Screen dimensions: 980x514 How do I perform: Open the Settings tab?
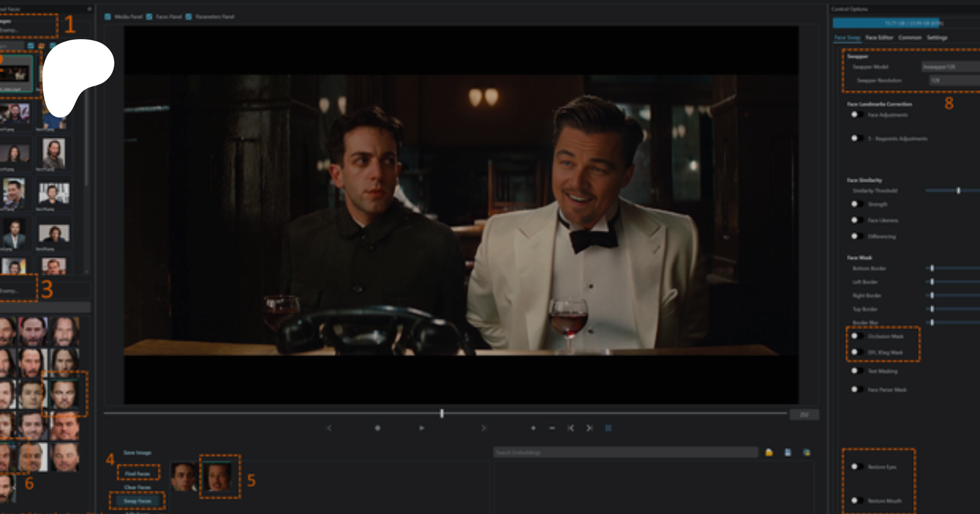click(937, 38)
